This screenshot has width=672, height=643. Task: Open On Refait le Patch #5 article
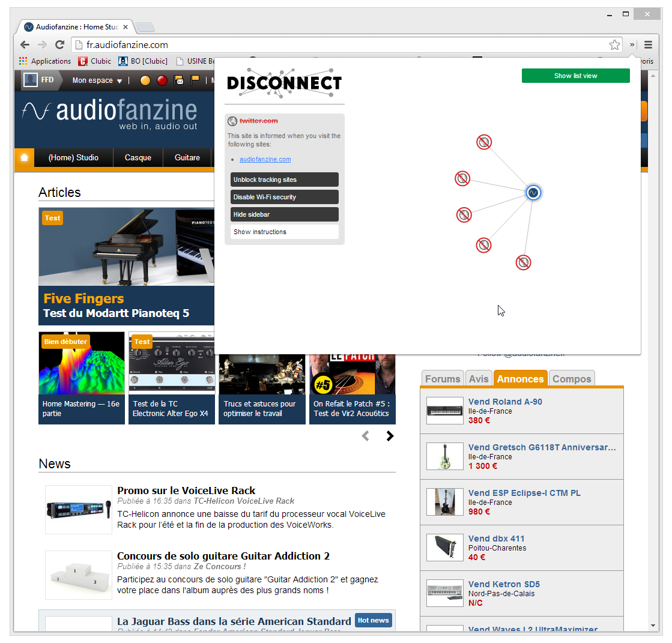pyautogui.click(x=353, y=389)
